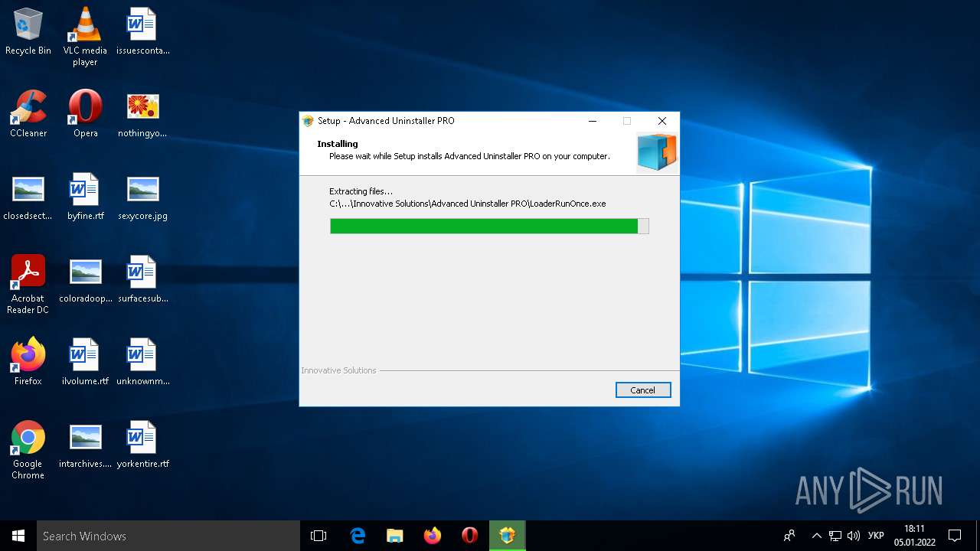Select the intarchives... image file icon
Viewport: 980px width, 551px height.
click(x=85, y=445)
